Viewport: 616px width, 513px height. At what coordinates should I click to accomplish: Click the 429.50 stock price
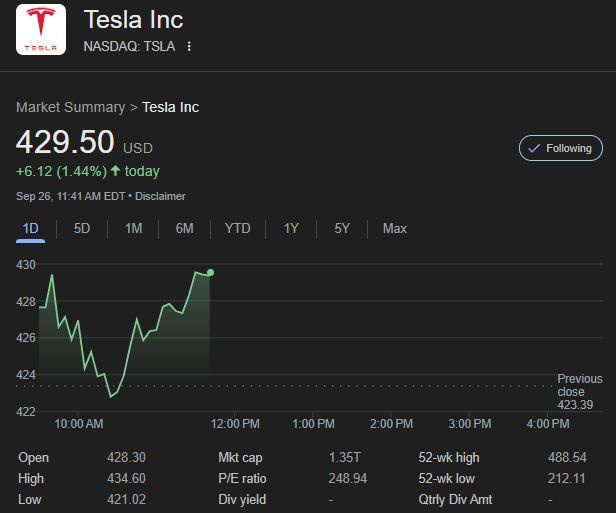tap(64, 142)
